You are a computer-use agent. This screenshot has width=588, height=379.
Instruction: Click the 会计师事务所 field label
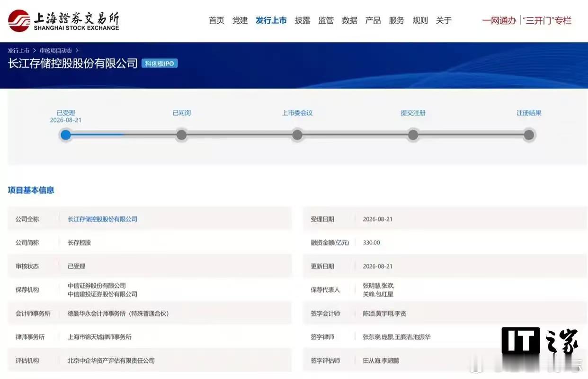(33, 313)
